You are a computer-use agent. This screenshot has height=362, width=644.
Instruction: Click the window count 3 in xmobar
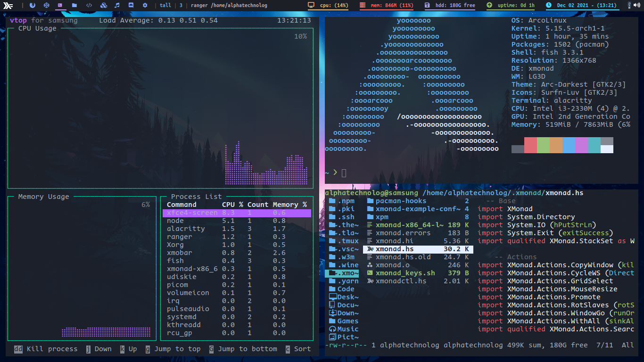click(x=181, y=5)
